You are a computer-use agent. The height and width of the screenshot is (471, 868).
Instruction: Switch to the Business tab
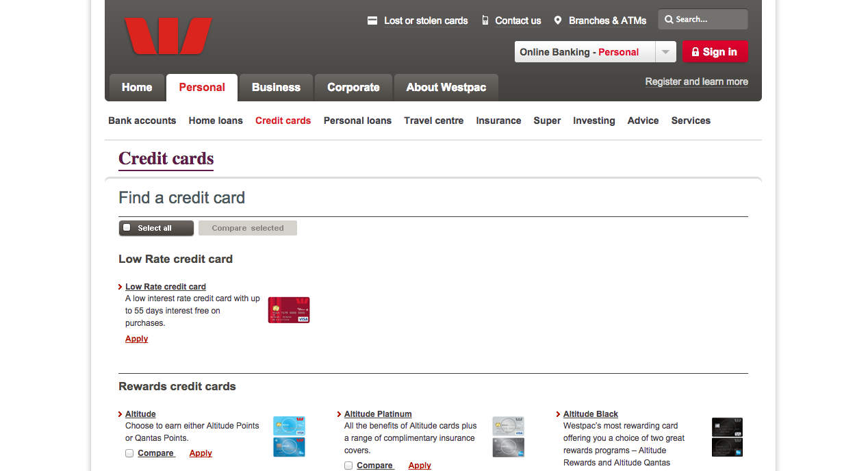click(276, 88)
